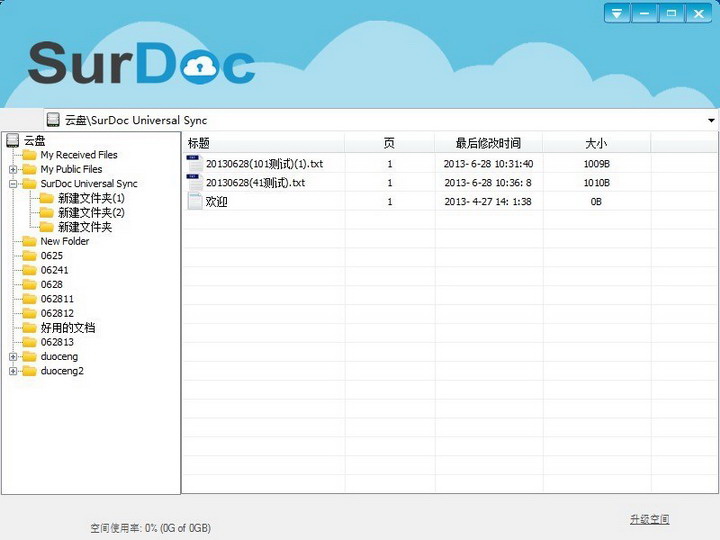Image resolution: width=720 pixels, height=540 pixels.
Task: Click the SurDoc logo
Action: coord(141,63)
